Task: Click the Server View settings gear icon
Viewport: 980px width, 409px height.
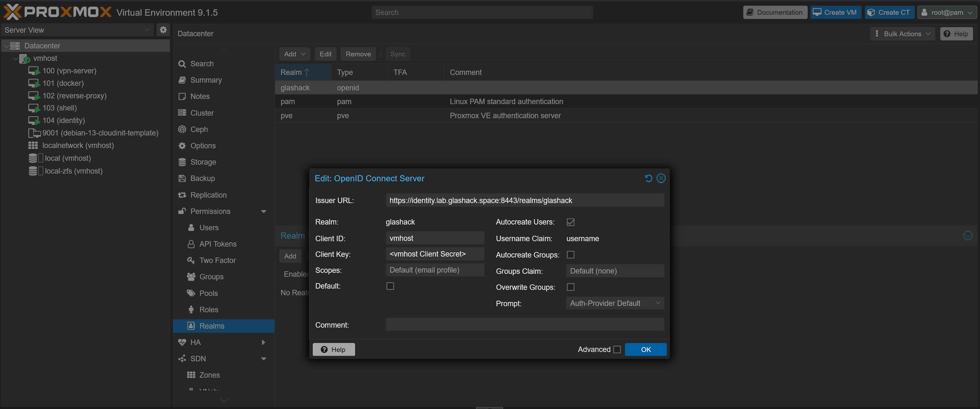Action: click(163, 30)
